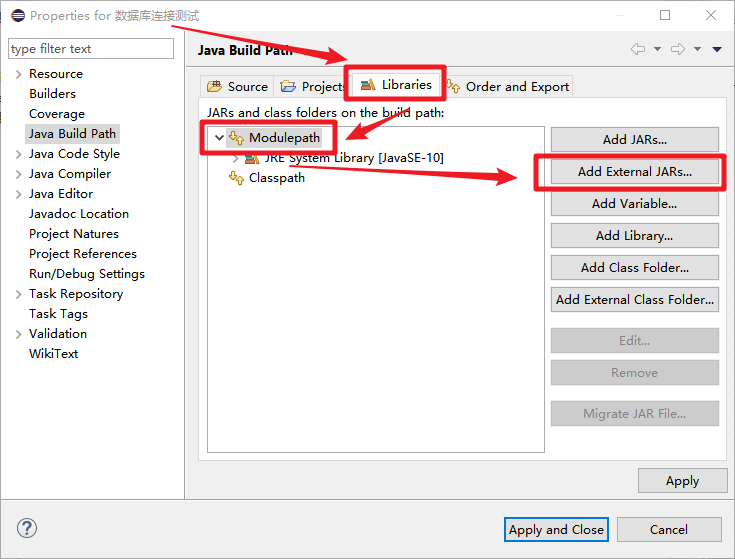Click the Migrate JAR File... button

(x=635, y=413)
